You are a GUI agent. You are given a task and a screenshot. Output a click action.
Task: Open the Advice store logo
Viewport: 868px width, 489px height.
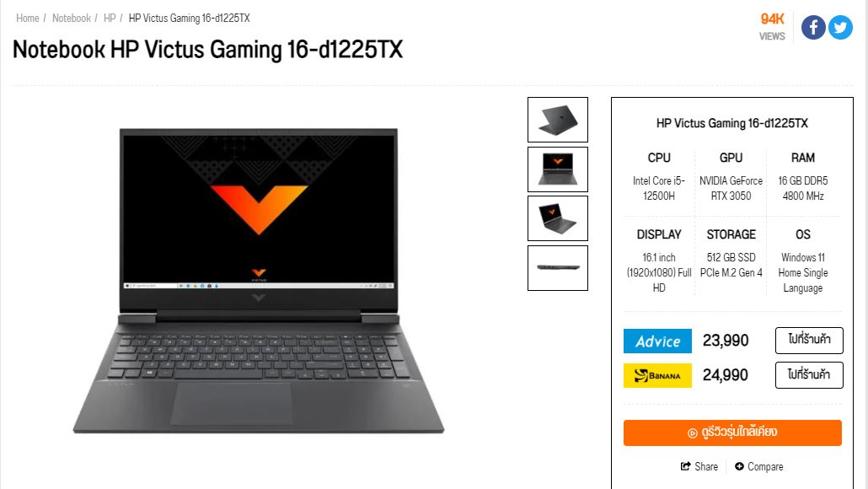click(x=657, y=341)
